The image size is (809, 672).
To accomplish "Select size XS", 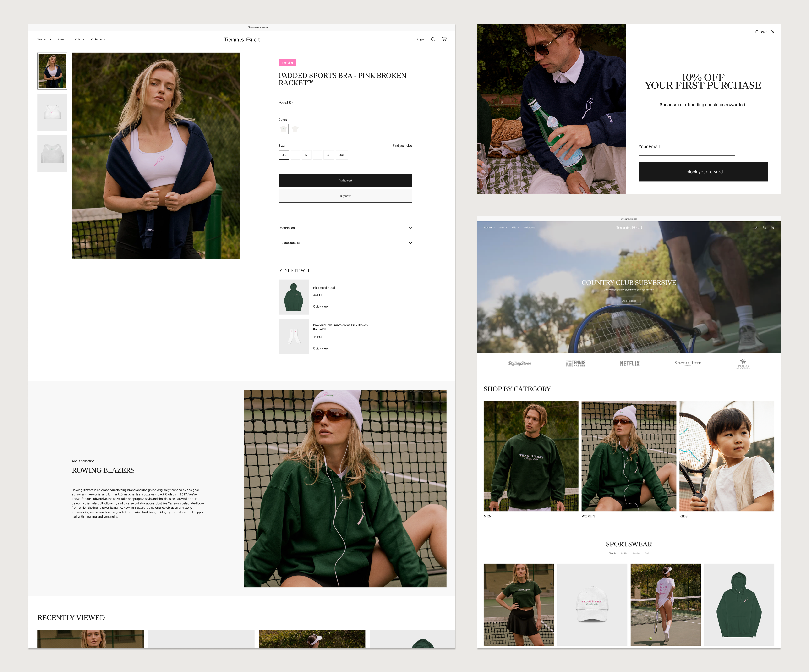I will coord(284,155).
